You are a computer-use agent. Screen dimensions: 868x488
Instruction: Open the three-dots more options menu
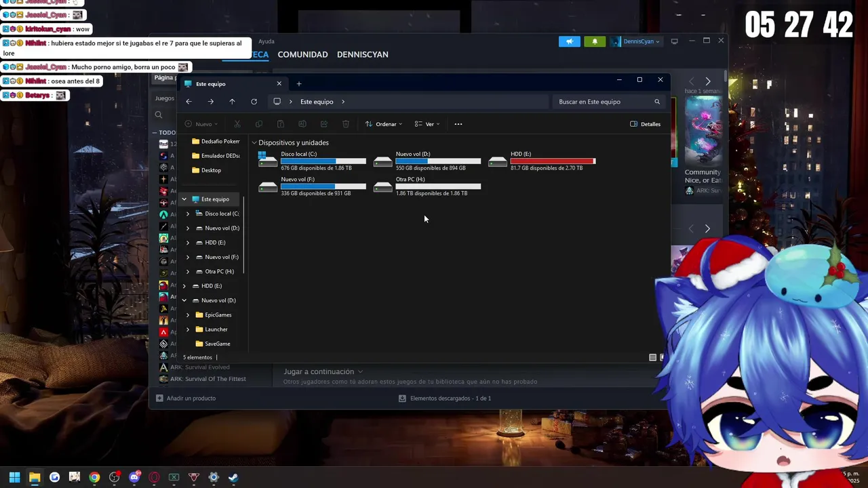[x=458, y=124]
